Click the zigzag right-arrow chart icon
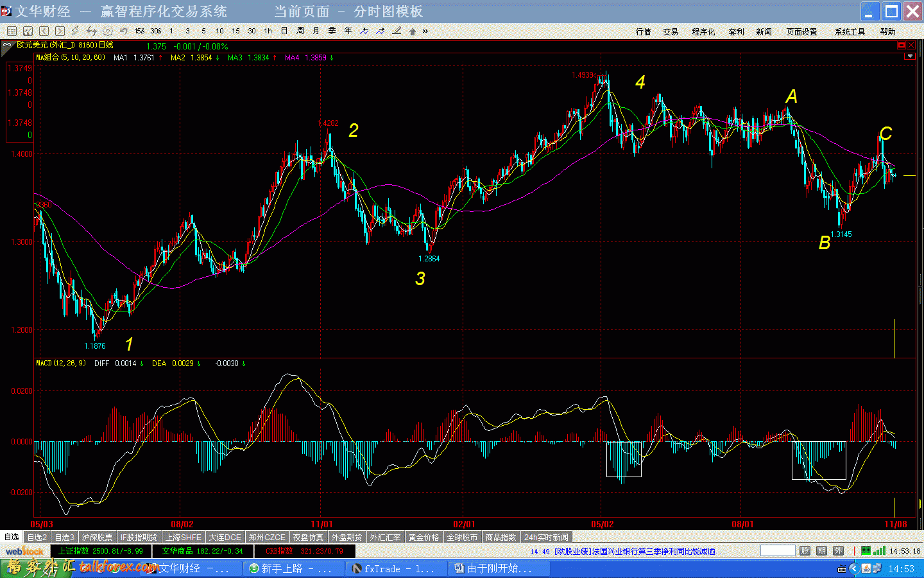924x578 pixels. [381, 31]
